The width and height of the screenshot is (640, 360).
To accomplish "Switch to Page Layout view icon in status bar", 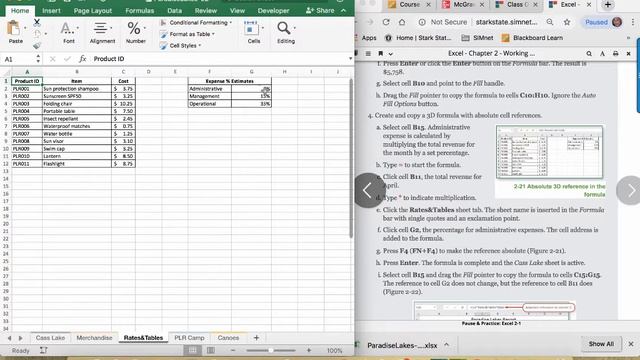I will 211,350.
